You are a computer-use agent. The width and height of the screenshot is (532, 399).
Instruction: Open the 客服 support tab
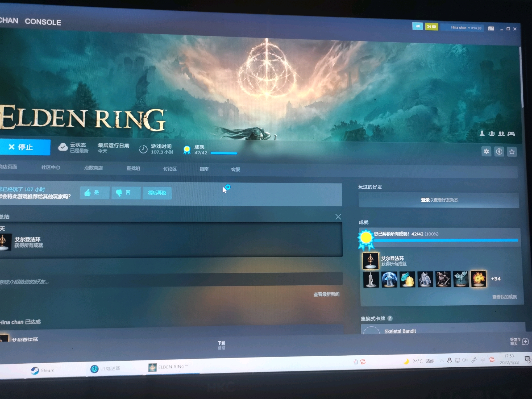tap(235, 169)
